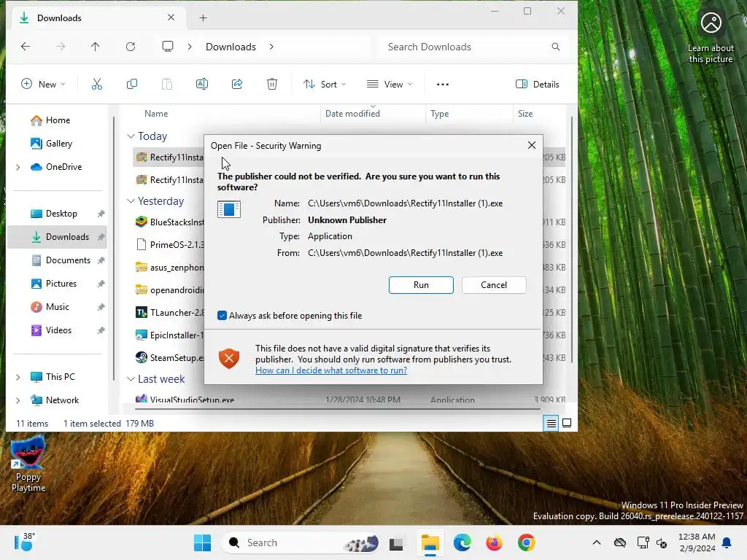Screen dimensions: 747x560
Task: Click Run in the Security Warning dialog
Action: (x=421, y=285)
